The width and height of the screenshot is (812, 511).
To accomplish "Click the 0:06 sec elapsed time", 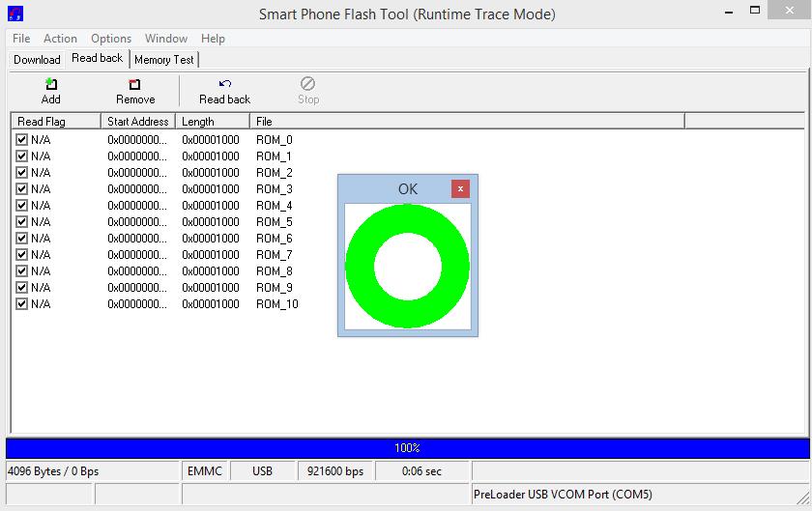I will 421,471.
